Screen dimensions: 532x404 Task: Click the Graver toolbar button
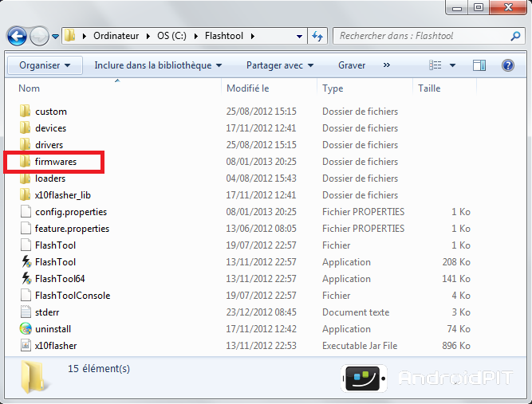[352, 65]
